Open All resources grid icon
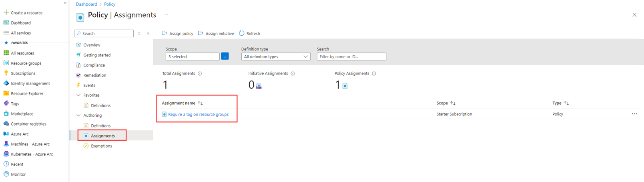The image size is (644, 182). 6,53
